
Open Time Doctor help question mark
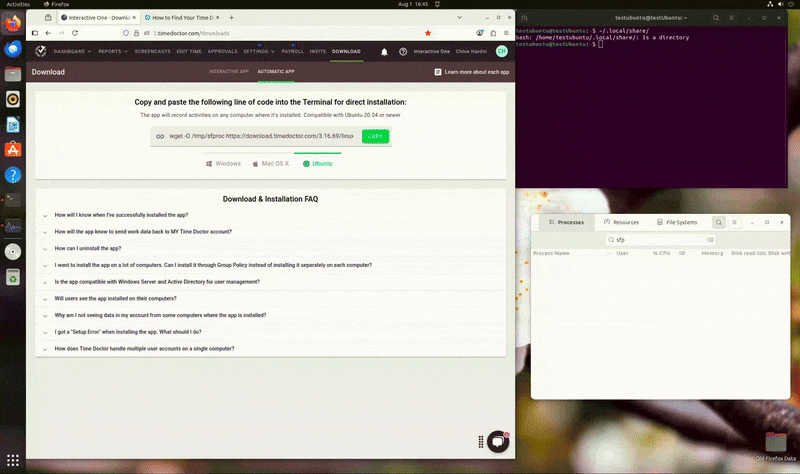click(403, 52)
